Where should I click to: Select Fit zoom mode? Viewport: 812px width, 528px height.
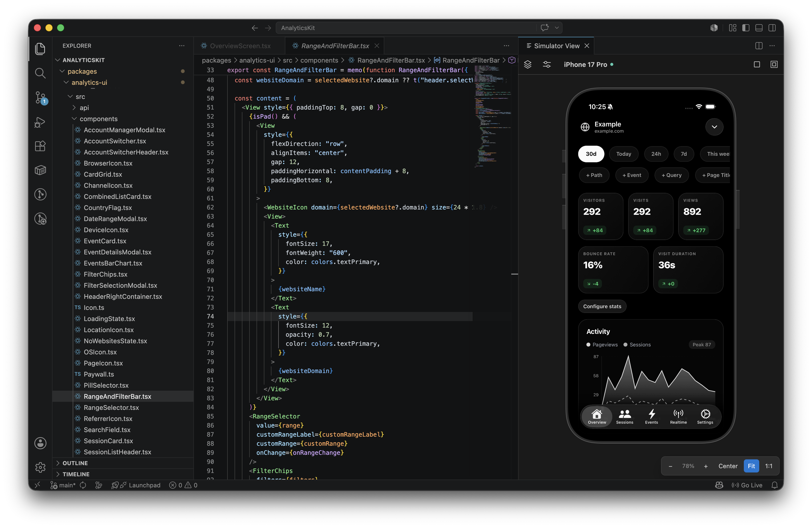751,466
